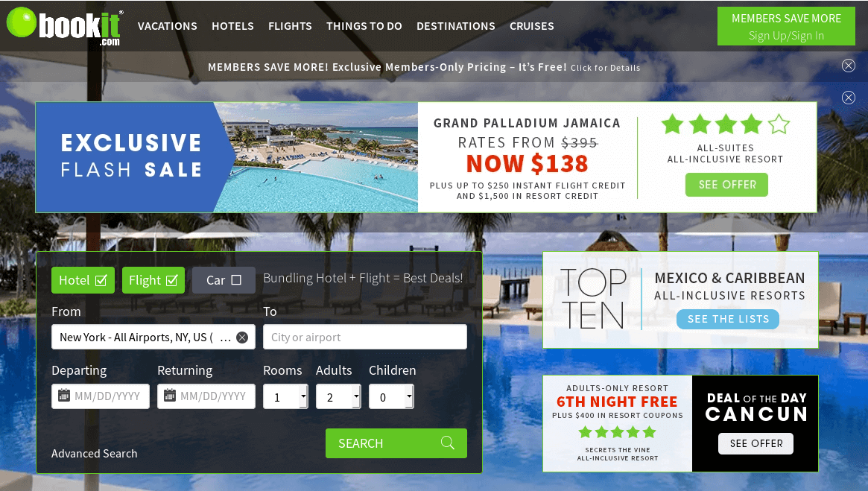Dismiss the members save more banner
Screen dimensions: 868x491
click(848, 66)
